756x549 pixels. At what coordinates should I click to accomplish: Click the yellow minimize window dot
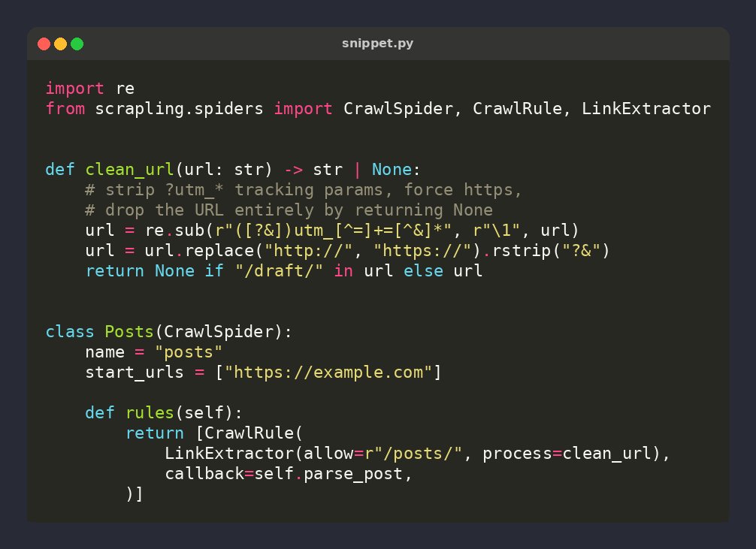pos(60,44)
